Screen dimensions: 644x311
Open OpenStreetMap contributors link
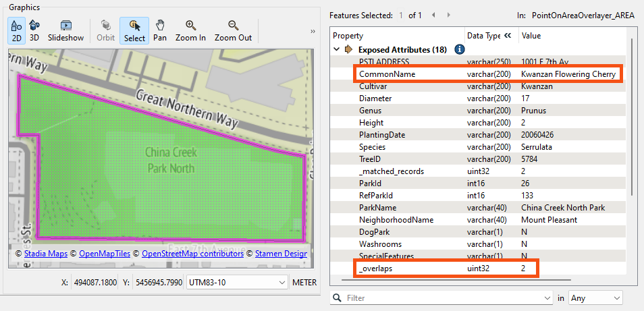coord(191,254)
